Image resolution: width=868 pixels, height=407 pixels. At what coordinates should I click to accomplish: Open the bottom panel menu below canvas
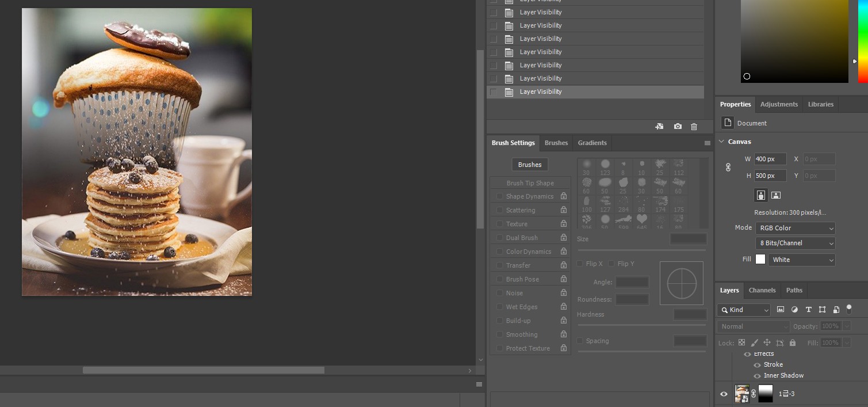click(x=479, y=384)
